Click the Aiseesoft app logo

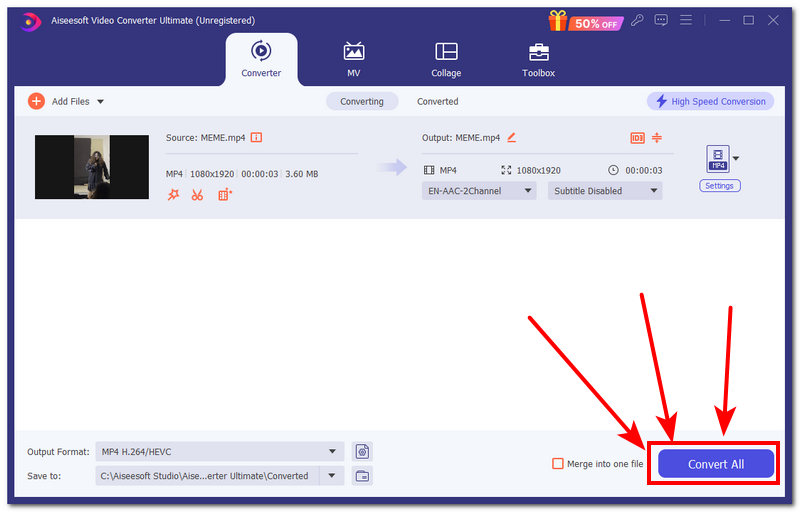pos(31,21)
